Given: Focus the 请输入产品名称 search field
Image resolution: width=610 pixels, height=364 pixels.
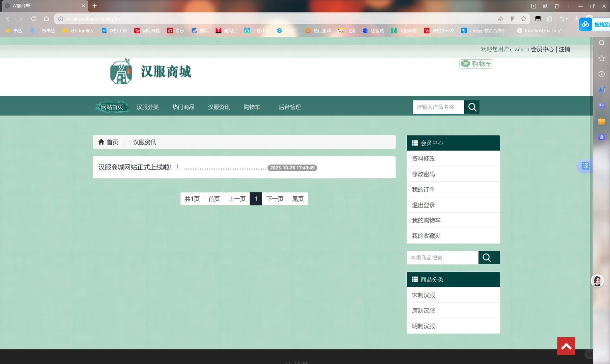Looking at the screenshot, I should tap(438, 107).
